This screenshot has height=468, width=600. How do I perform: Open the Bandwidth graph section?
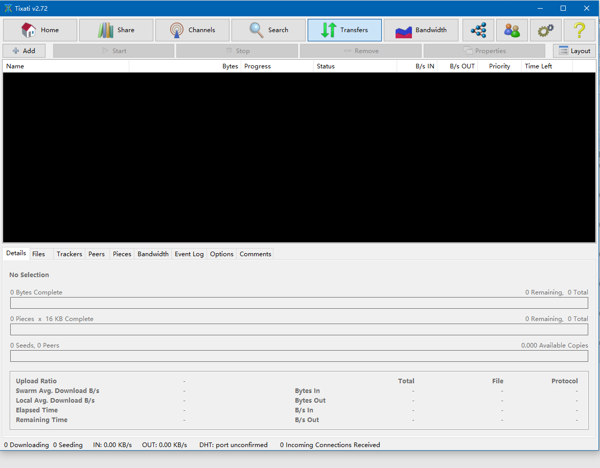click(x=421, y=30)
